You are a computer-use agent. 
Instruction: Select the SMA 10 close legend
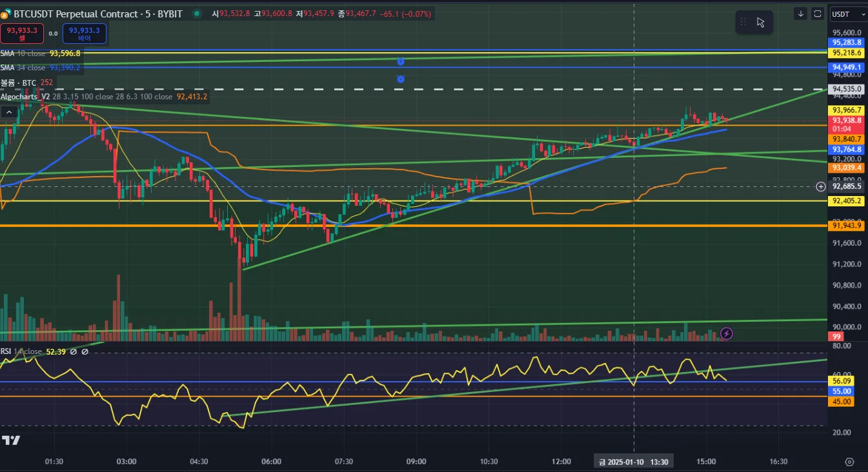pos(41,54)
